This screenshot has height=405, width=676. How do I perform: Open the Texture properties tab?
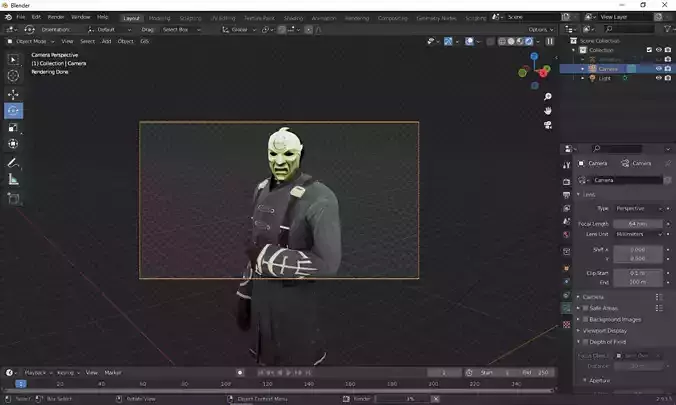point(566,324)
